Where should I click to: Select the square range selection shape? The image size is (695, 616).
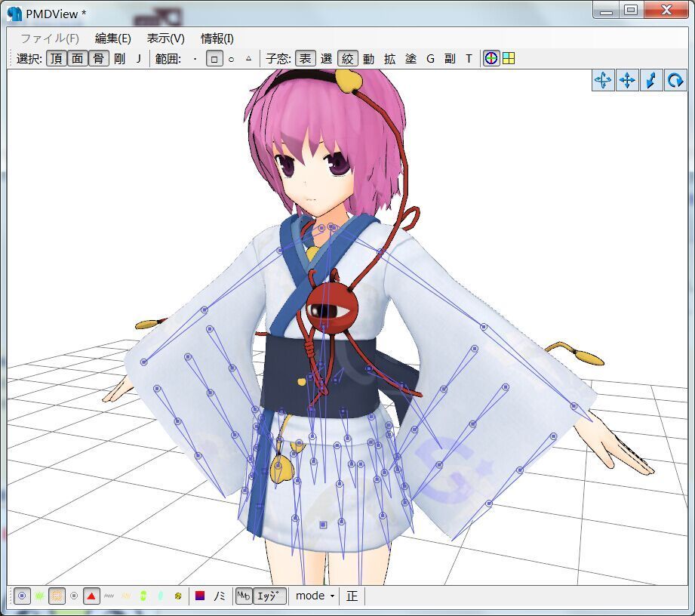point(214,58)
